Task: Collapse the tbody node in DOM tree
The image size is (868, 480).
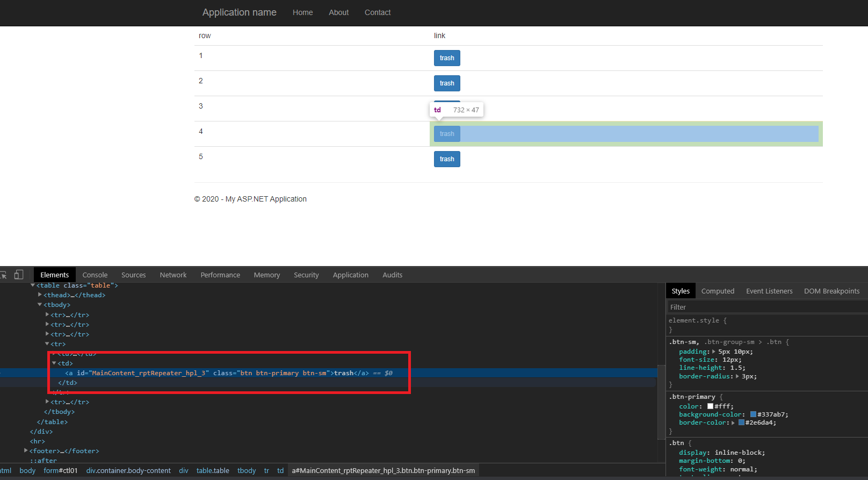Action: click(x=40, y=305)
